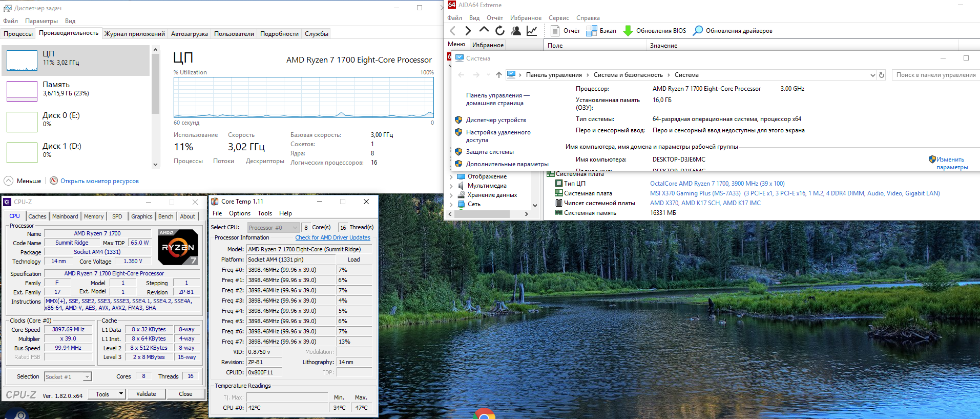Open the Options menu in Core Temp
The image size is (980, 419).
240,213
